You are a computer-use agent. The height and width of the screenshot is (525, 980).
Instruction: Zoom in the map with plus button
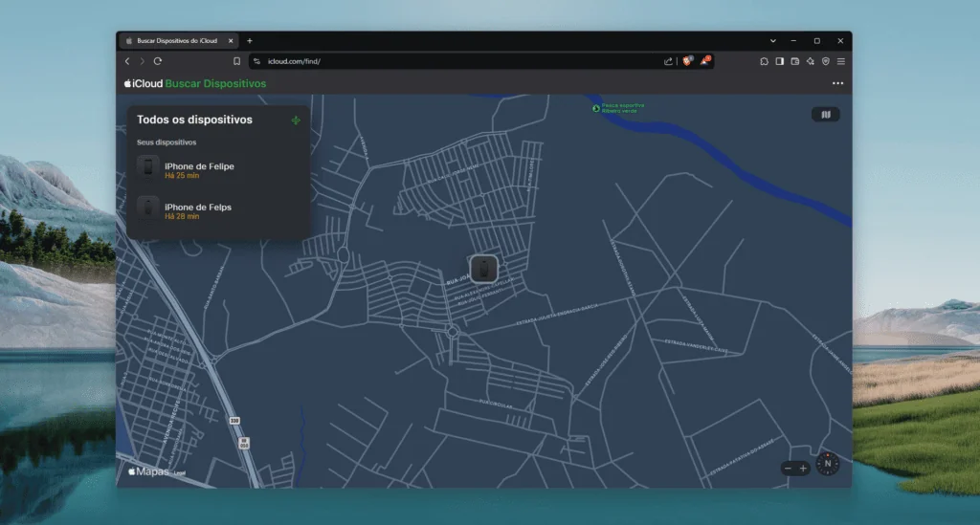pyautogui.click(x=803, y=469)
